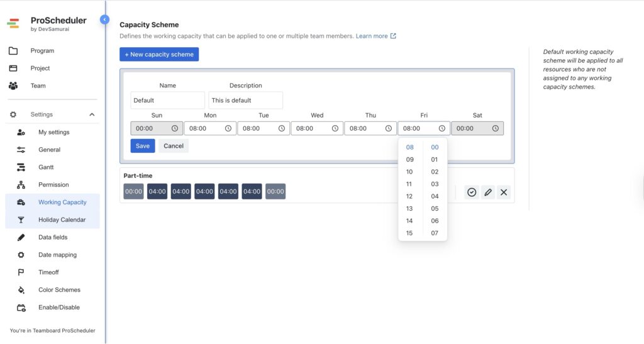Click the Holiday Calendar cocktail icon

[x=21, y=220]
